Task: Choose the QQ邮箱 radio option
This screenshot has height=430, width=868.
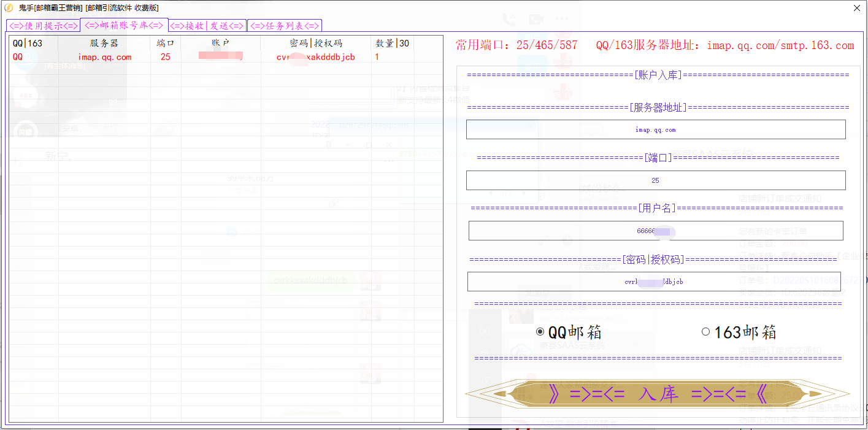Action: tap(569, 332)
